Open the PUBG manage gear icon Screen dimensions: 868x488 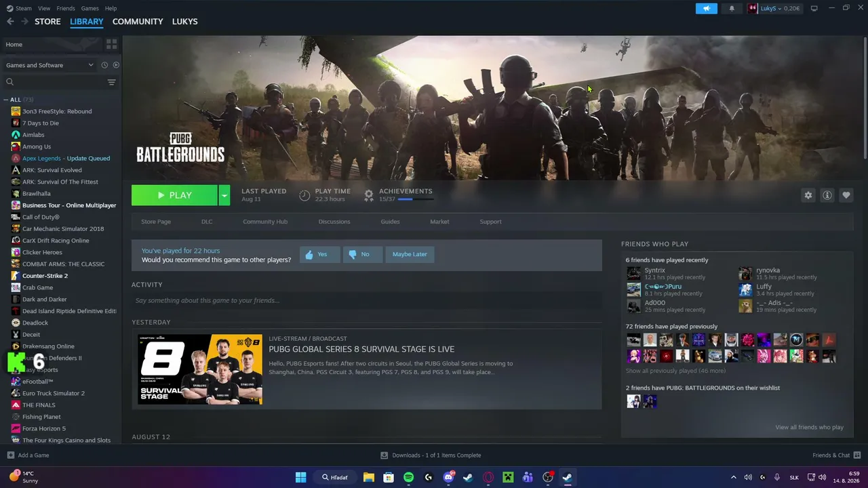coord(808,195)
